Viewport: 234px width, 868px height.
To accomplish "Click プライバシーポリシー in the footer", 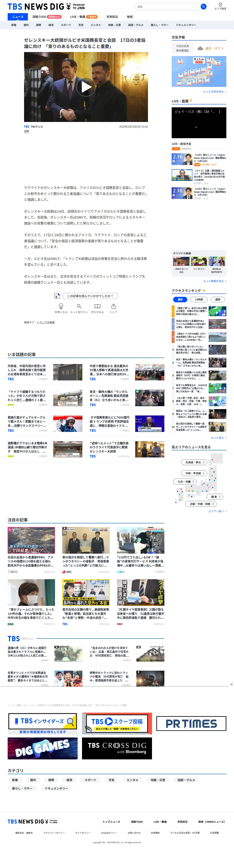I will point(54,833).
